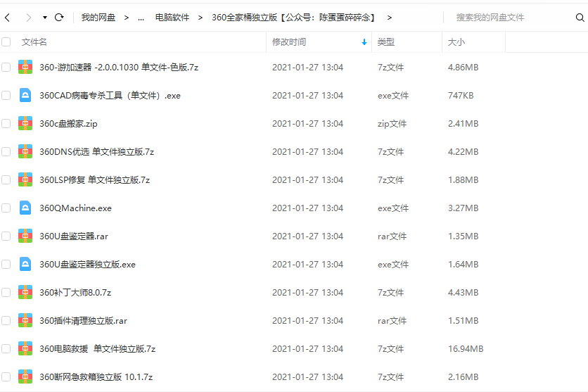Click exe icon of 360U盘鉴定器独立版.exe
The height and width of the screenshot is (392, 588).
point(25,264)
